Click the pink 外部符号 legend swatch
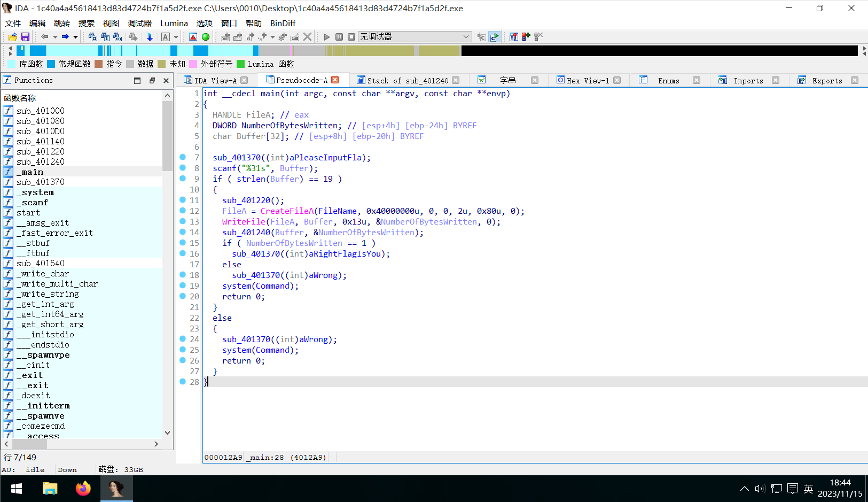 click(193, 64)
